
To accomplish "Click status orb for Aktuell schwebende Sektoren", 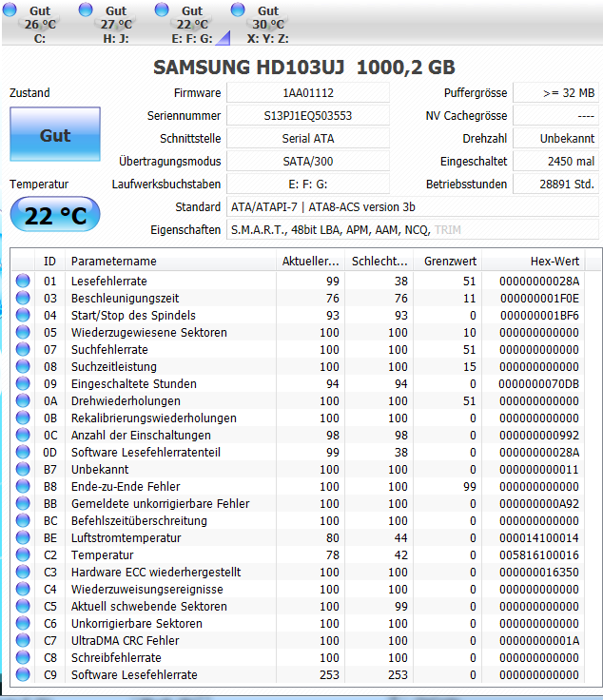I will click(x=23, y=606).
